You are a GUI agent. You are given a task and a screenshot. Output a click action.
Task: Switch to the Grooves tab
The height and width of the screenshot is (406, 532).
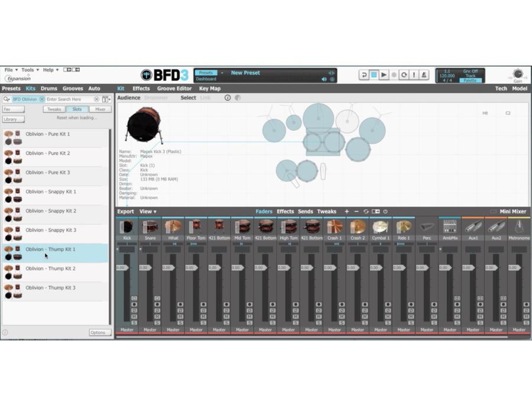tap(73, 89)
